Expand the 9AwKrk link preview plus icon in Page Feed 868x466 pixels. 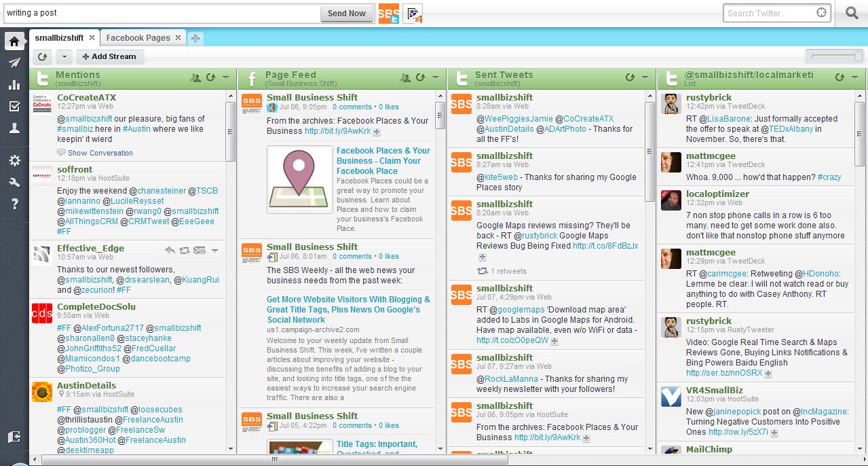pos(377,132)
